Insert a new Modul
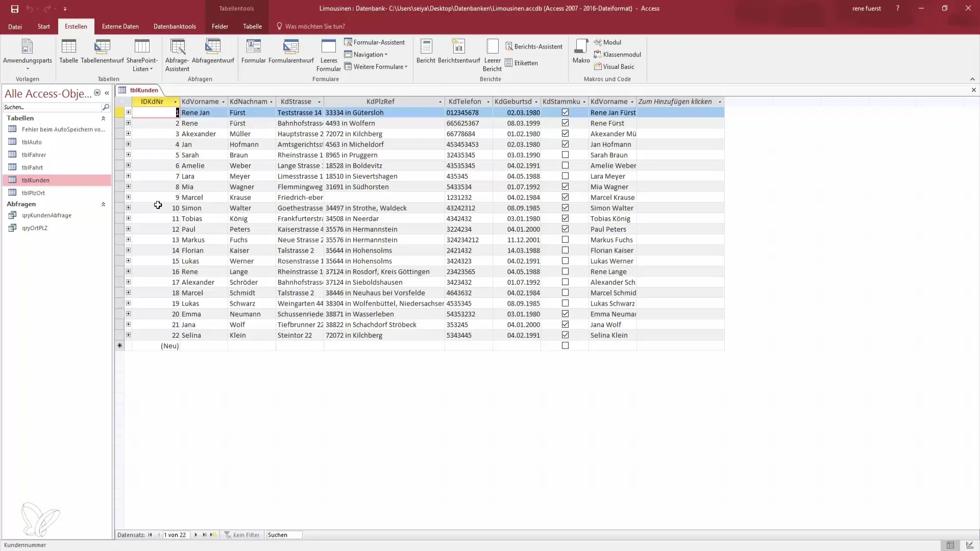980x551 pixels. [x=607, y=42]
